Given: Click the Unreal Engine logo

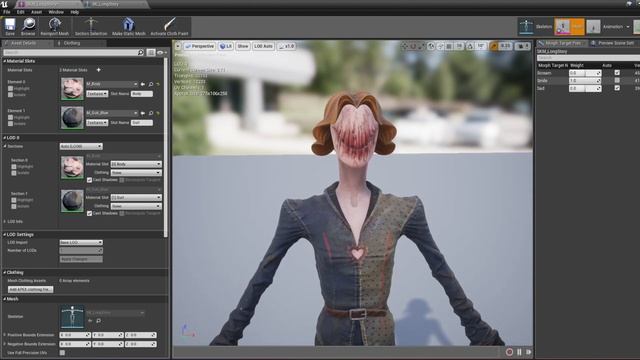Looking at the screenshot, I should click(x=4, y=4).
